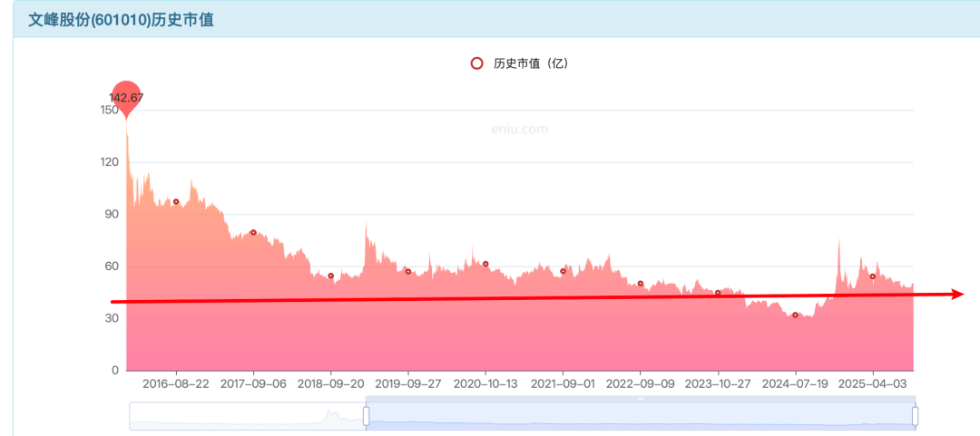
Task: Click the data point above 2017-09-06
Action: [x=253, y=232]
